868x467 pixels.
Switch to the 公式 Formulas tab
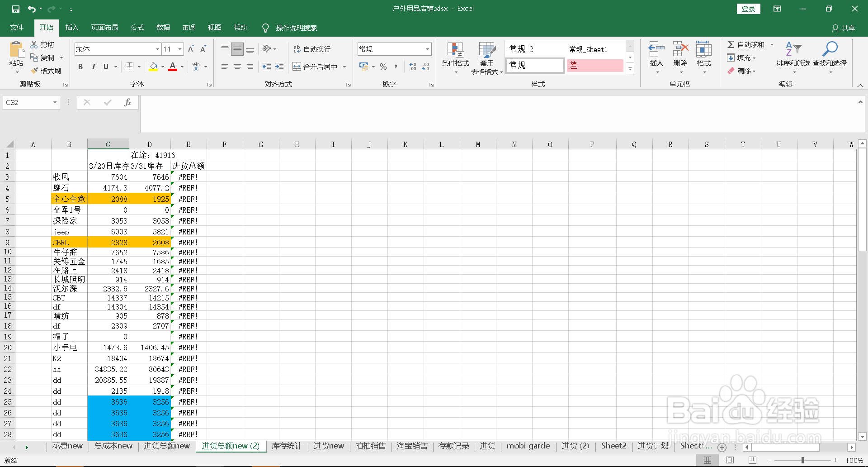point(137,28)
